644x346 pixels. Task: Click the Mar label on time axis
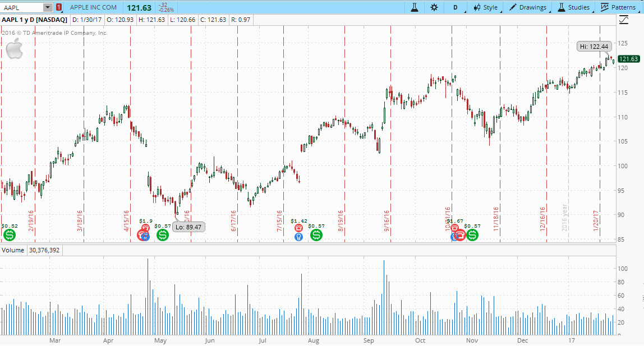[x=55, y=340]
